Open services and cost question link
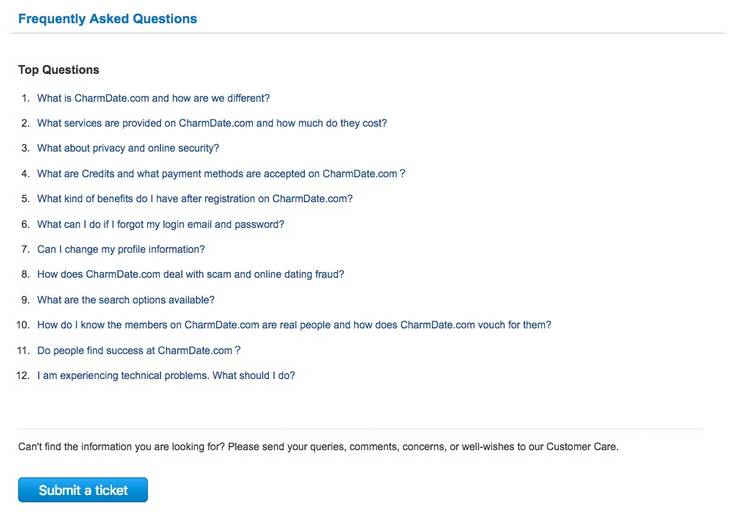Image resolution: width=738 pixels, height=518 pixels. (x=212, y=123)
